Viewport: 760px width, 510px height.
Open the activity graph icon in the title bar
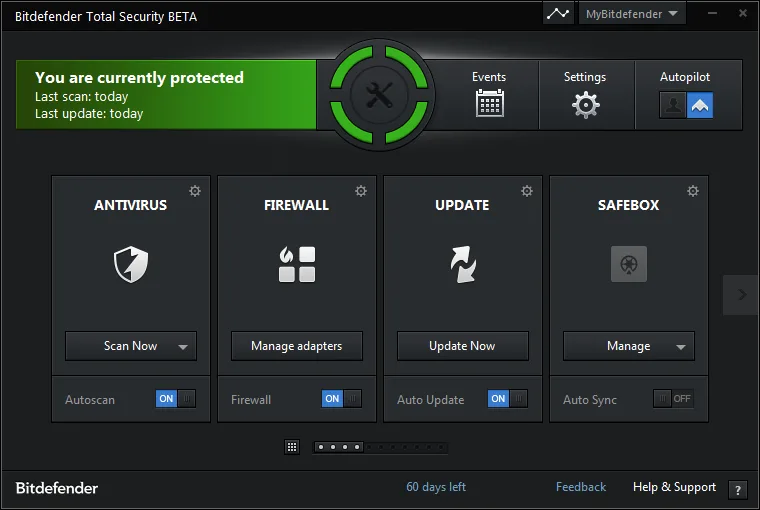[x=558, y=14]
